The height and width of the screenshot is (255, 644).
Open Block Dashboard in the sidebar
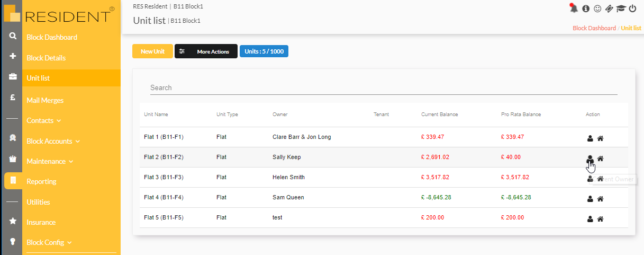pos(52,37)
